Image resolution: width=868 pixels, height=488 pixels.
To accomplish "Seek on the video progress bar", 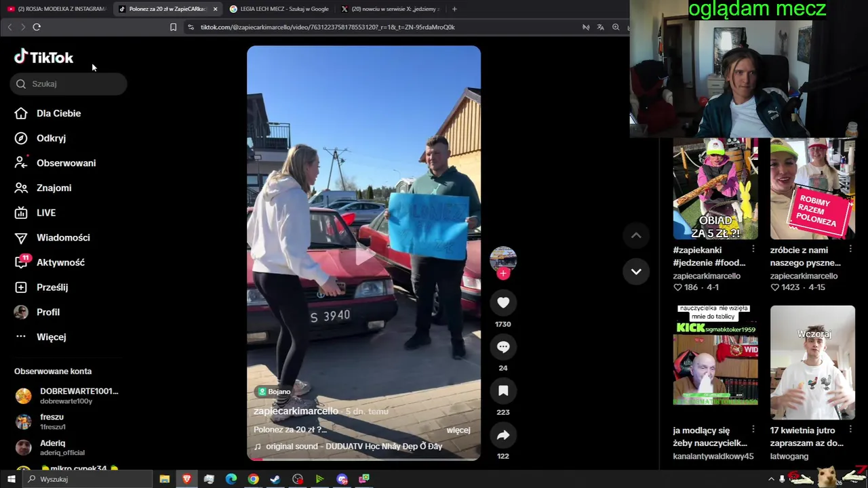I will click(364, 460).
